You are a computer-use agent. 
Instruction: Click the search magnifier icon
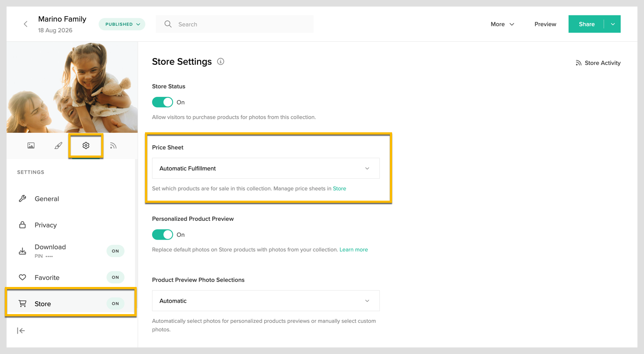click(168, 24)
